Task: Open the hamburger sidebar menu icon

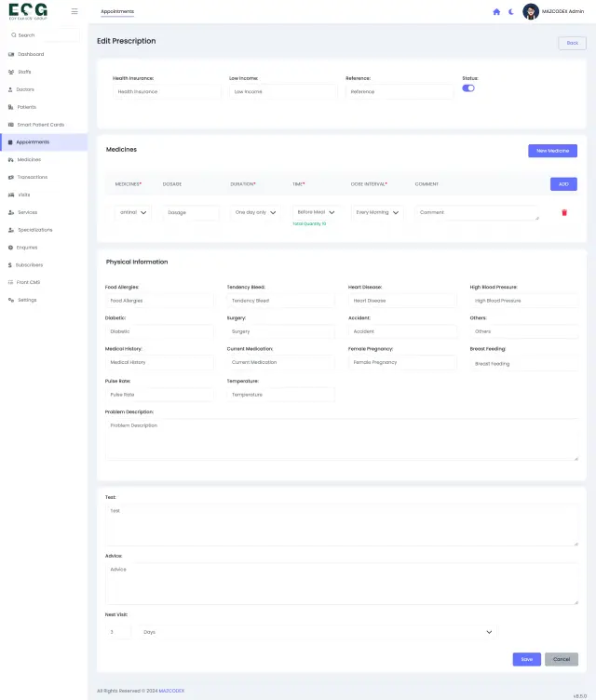Action: [x=74, y=11]
